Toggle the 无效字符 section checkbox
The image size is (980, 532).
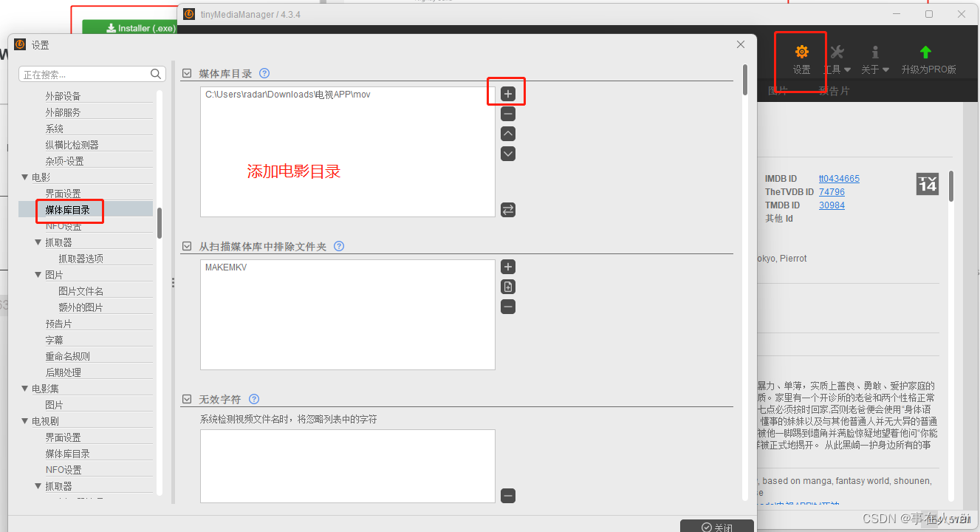187,399
